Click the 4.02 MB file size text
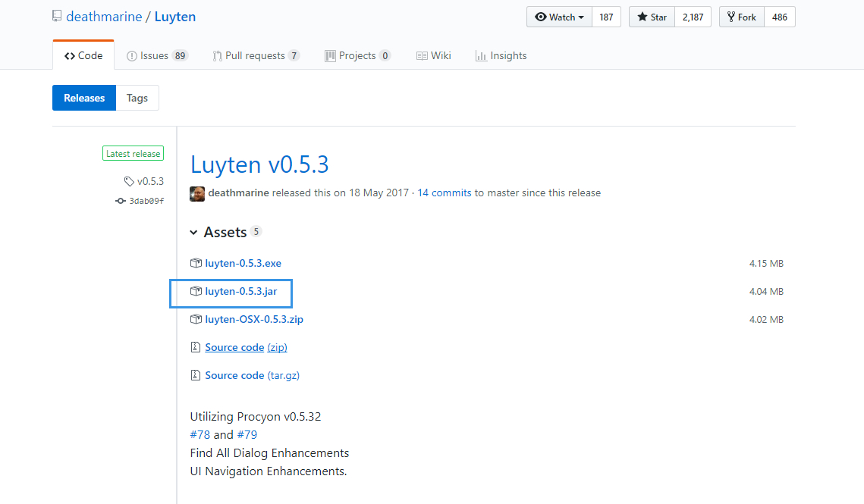Screen dimensions: 864x504 pyautogui.click(x=766, y=320)
